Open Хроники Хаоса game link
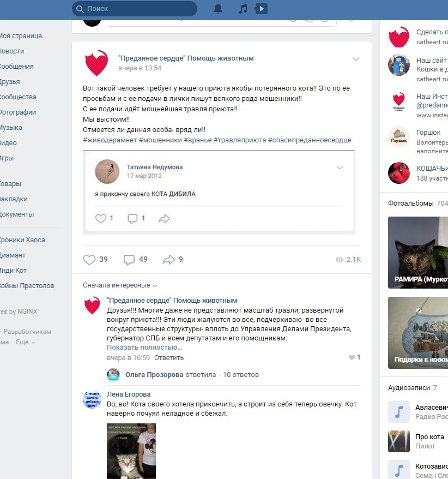448x479 pixels. pyautogui.click(x=22, y=240)
